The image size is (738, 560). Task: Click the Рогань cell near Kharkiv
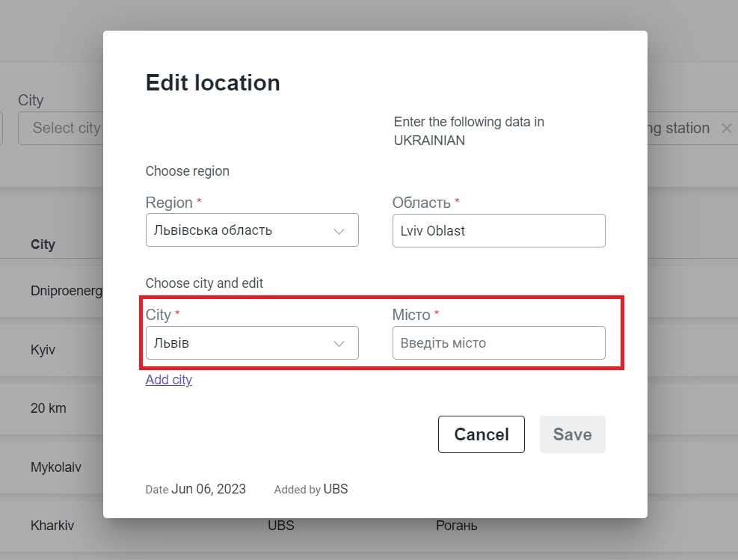tap(456, 526)
